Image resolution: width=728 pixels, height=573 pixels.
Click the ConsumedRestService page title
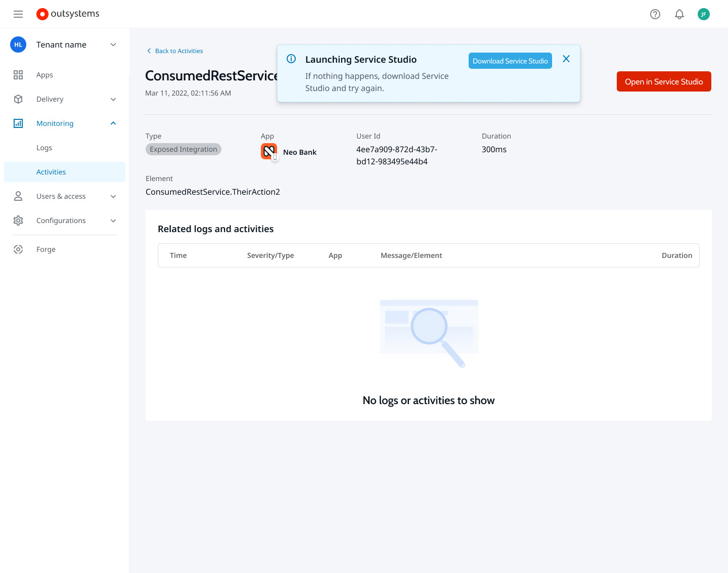[x=211, y=76]
